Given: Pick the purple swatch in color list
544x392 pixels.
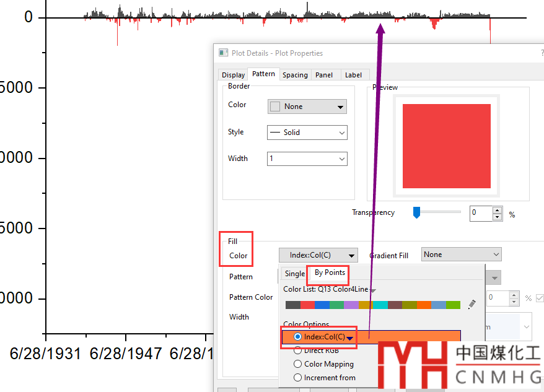Looking at the screenshot, I should pyautogui.click(x=351, y=305).
